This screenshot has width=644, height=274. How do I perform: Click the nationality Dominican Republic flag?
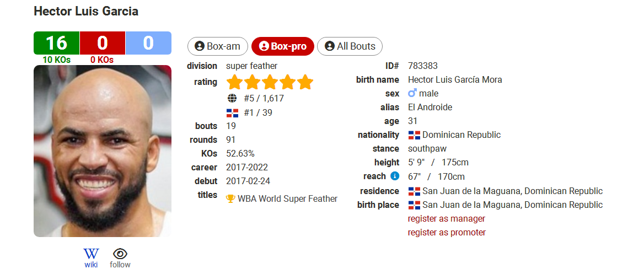pyautogui.click(x=414, y=135)
